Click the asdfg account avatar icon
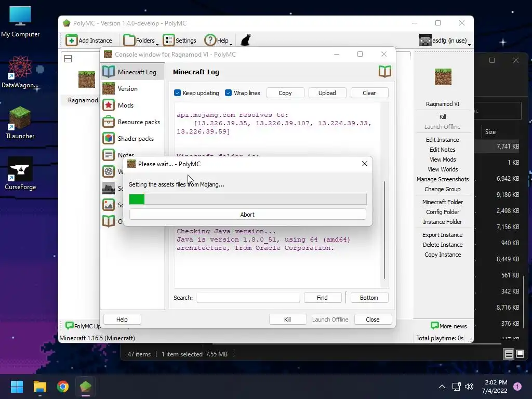This screenshot has height=399, width=532. [x=425, y=41]
